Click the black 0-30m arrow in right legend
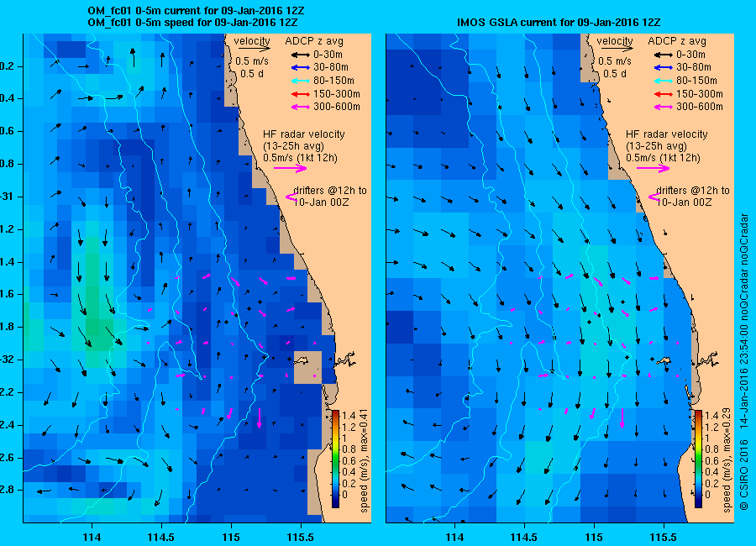The height and width of the screenshot is (546, 756). coord(664,55)
